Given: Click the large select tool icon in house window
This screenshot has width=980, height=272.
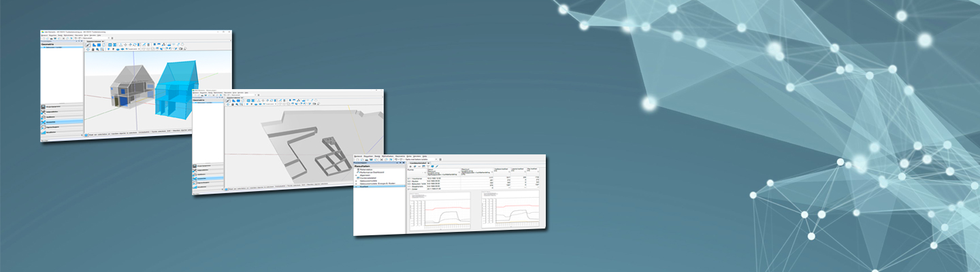Looking at the screenshot, I should (x=88, y=45).
